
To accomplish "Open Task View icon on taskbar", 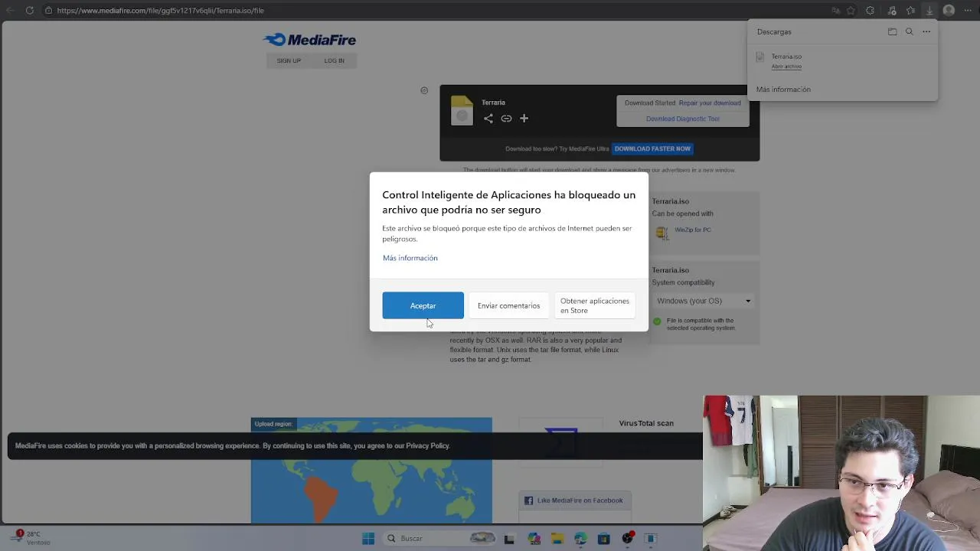I will (509, 539).
